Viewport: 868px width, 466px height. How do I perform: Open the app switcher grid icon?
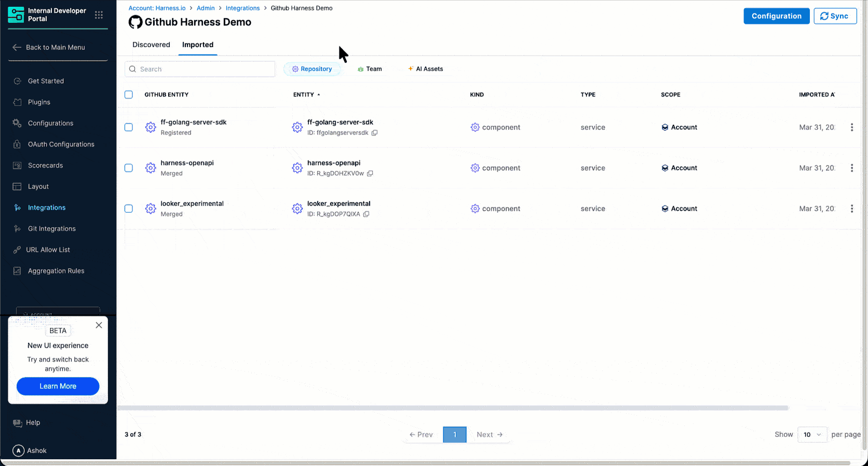pos(99,15)
